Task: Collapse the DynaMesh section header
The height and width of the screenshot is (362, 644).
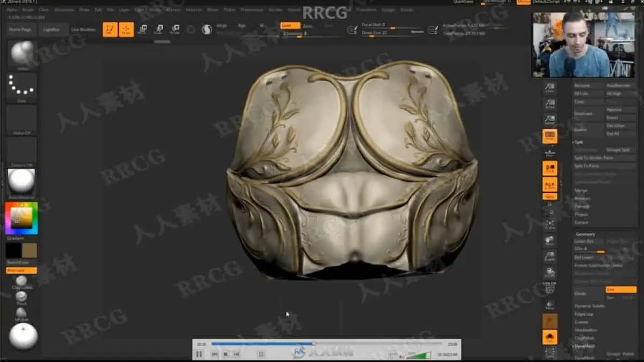Action: pyautogui.click(x=584, y=346)
